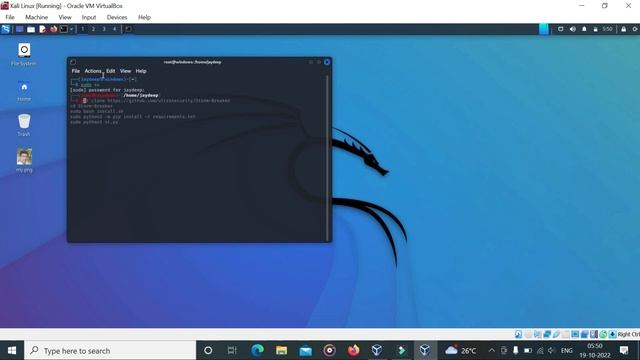Screen dimensions: 640x360
Task: Click VirtualBox hard disk activity status icon
Action: pyautogui.click(x=518, y=334)
